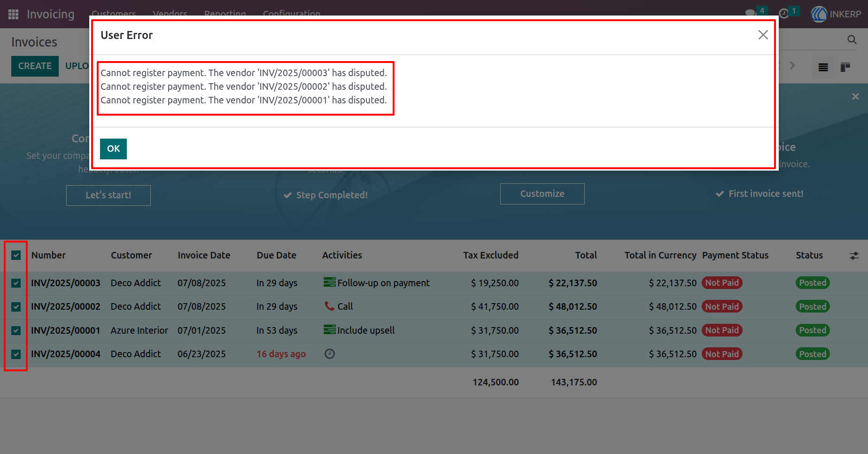Image resolution: width=868 pixels, height=454 pixels.
Task: Click the Not Paid badge for INV/2025/00002
Action: 722,306
